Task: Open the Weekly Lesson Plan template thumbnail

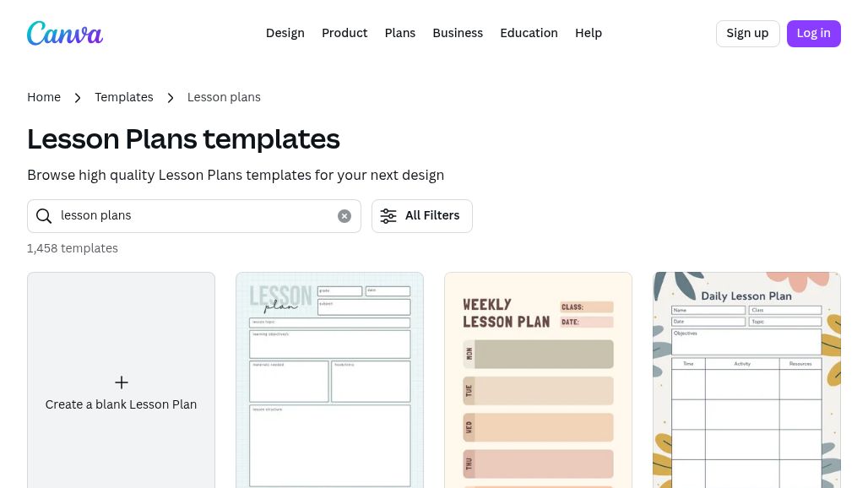Action: point(538,380)
